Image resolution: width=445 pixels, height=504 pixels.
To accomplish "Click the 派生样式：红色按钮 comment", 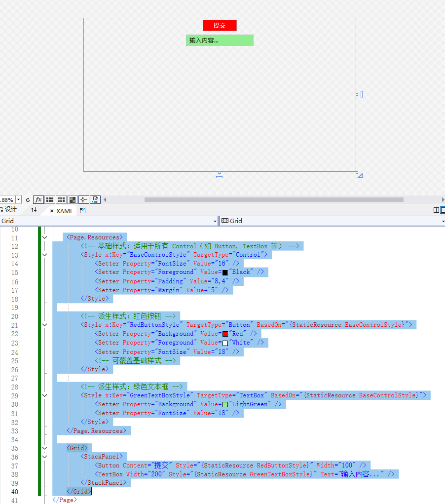I will [128, 316].
